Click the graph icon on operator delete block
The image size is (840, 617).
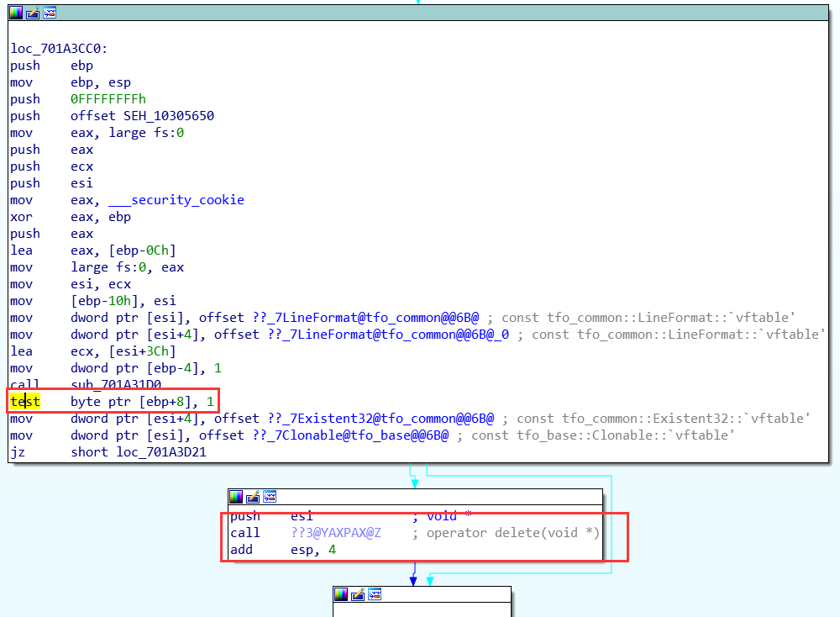click(x=270, y=497)
